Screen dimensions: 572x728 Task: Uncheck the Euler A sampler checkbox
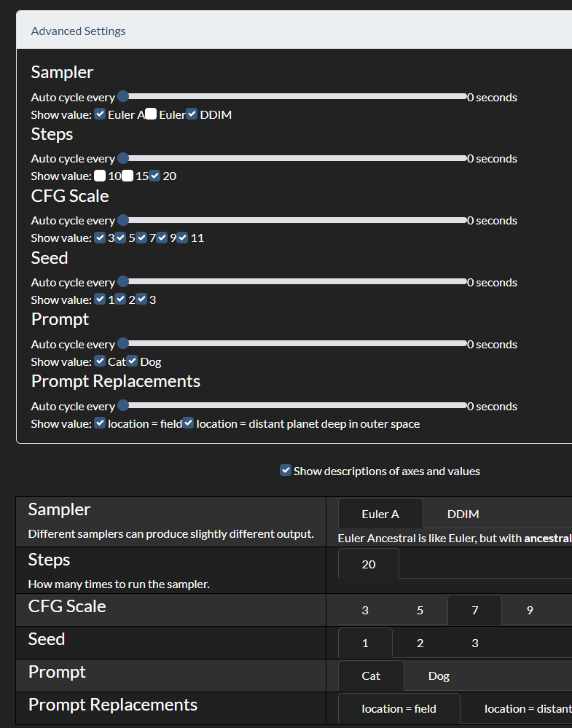pyautogui.click(x=100, y=114)
